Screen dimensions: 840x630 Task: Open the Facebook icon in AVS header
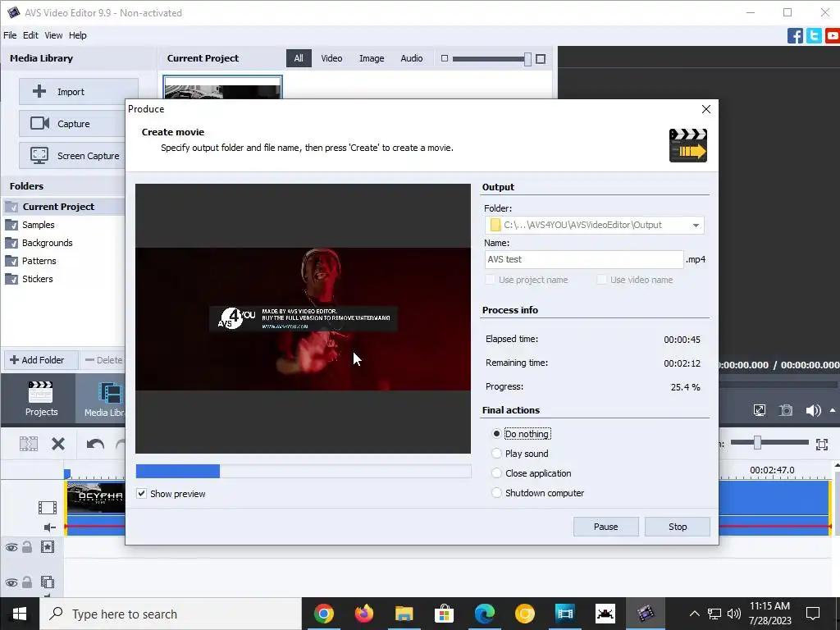pos(795,36)
